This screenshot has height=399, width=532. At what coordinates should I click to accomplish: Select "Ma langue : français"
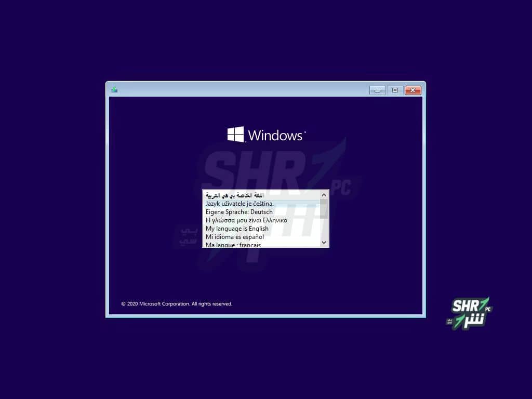(x=262, y=244)
